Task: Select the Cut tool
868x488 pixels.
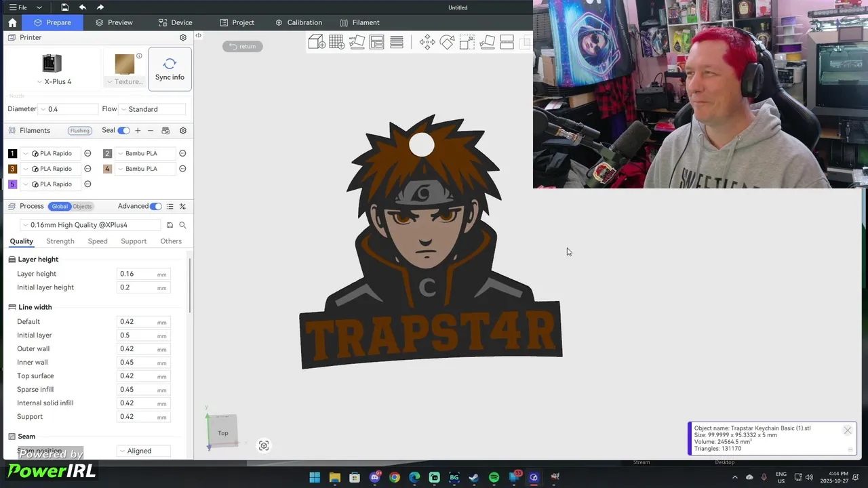Action: (507, 42)
